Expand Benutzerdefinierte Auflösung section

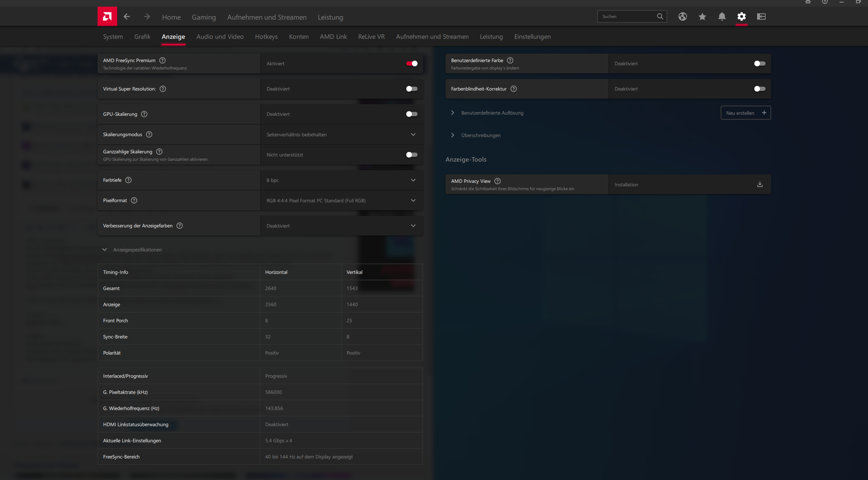[x=453, y=113]
